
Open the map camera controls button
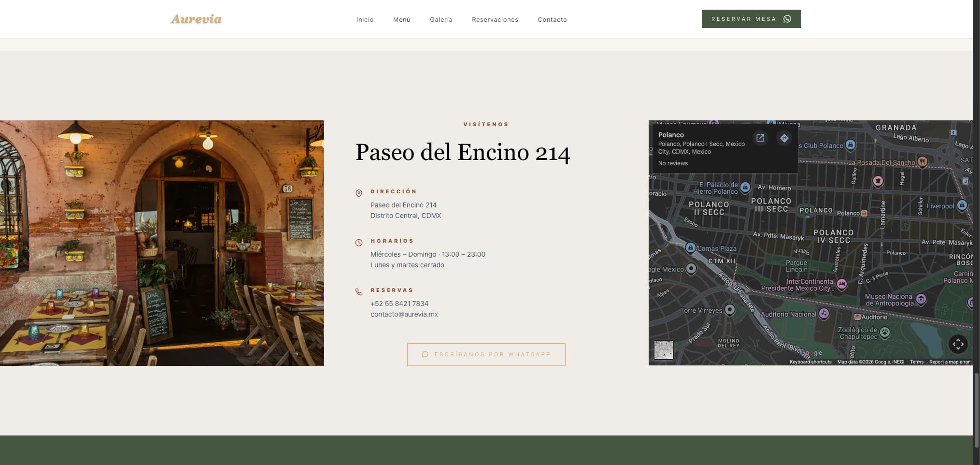[958, 344]
